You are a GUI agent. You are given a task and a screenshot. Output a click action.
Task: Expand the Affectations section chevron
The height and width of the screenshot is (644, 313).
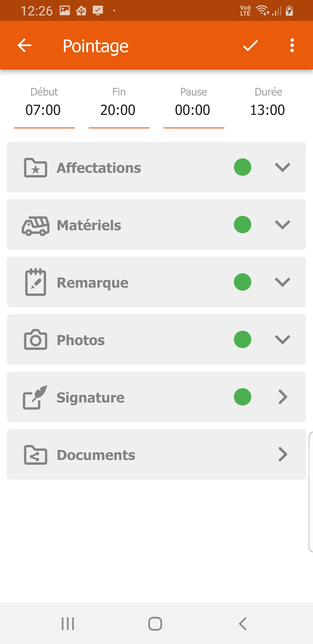click(x=282, y=167)
